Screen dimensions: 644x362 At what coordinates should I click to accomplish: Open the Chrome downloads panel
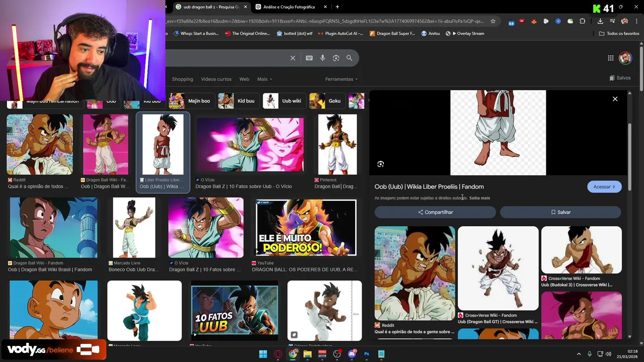coord(600,21)
